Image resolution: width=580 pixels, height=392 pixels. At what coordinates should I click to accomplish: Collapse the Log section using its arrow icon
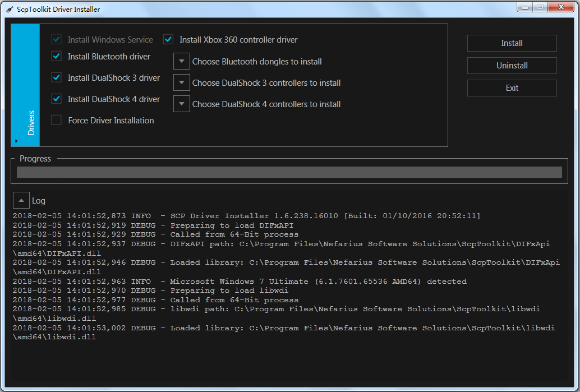pyautogui.click(x=21, y=200)
